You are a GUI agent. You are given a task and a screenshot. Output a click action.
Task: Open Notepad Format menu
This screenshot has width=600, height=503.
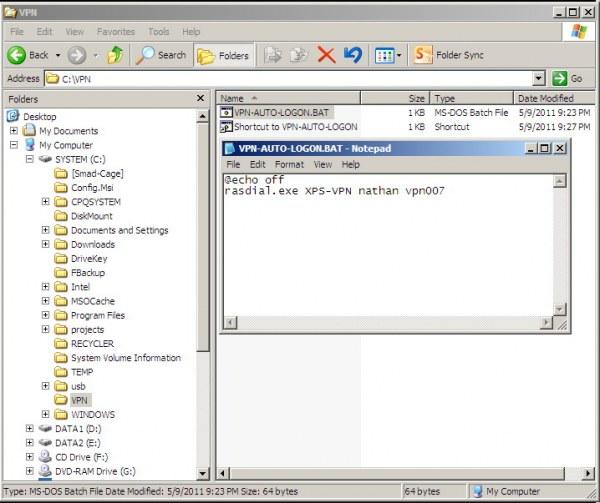point(289,164)
